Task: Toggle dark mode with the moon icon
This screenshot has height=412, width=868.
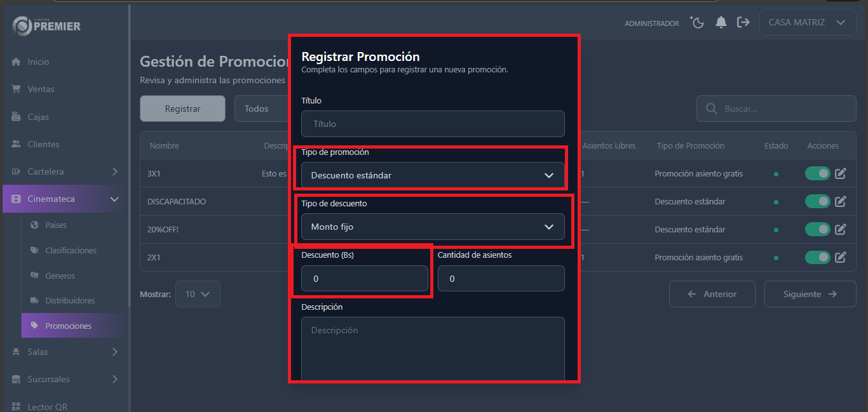Action: tap(697, 22)
